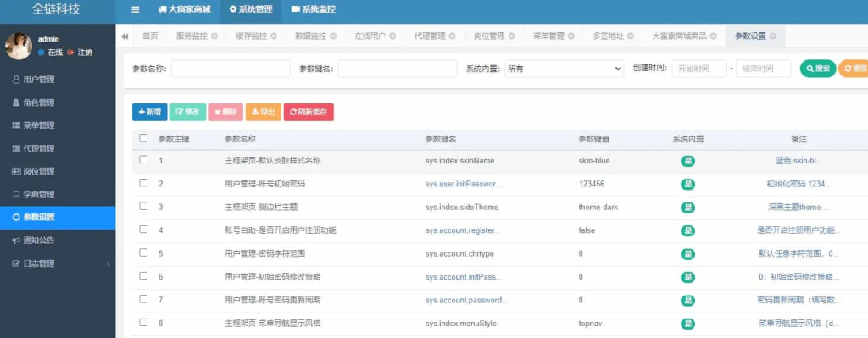Check the row with key value false

[x=143, y=229]
